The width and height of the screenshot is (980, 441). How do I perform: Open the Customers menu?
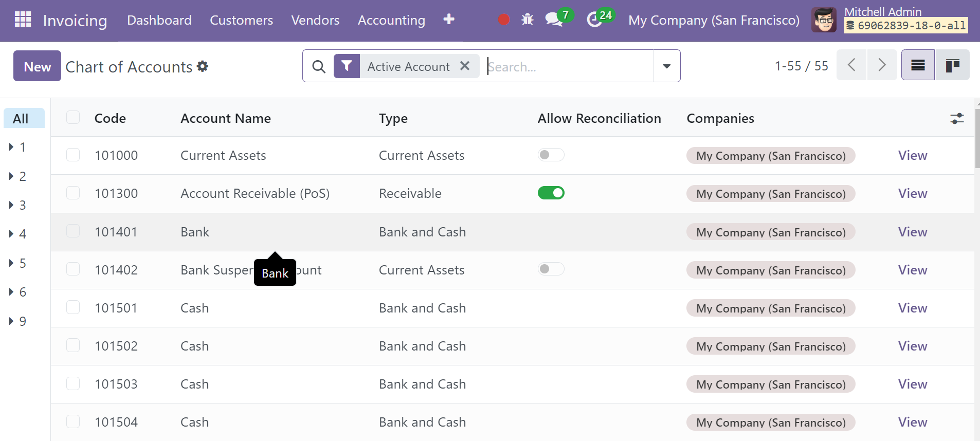tap(241, 20)
